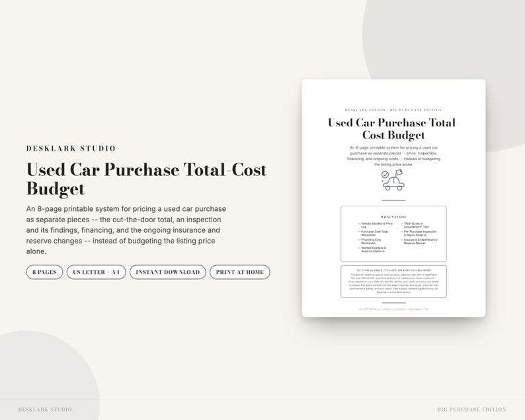Click the cover page title 'Used Car Purchase Total-Cost Budget'

click(x=393, y=128)
